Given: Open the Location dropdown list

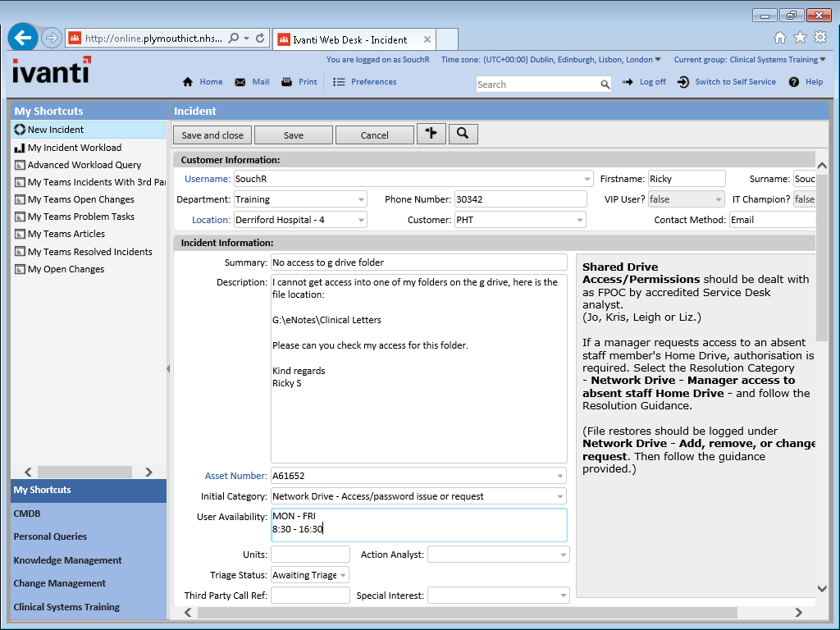Looking at the screenshot, I should click(x=361, y=220).
